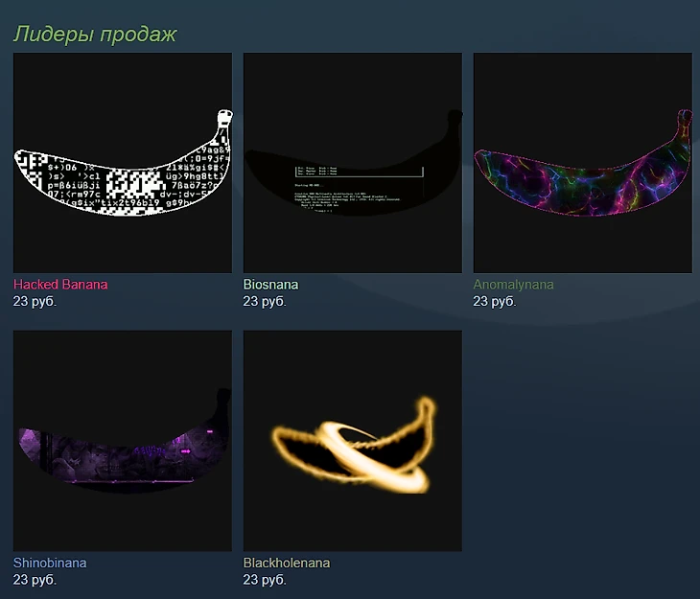Select the Shinobinana title link
This screenshot has width=700, height=599.
pos(50,563)
